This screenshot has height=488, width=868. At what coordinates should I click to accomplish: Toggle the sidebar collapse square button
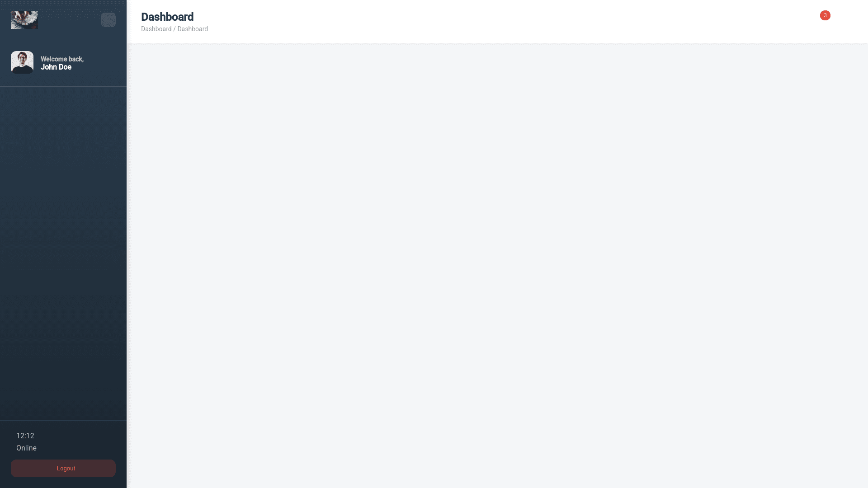(x=108, y=20)
